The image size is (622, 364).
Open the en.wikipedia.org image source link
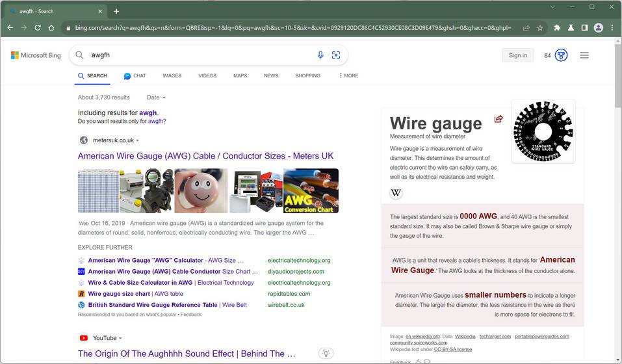pos(422,336)
